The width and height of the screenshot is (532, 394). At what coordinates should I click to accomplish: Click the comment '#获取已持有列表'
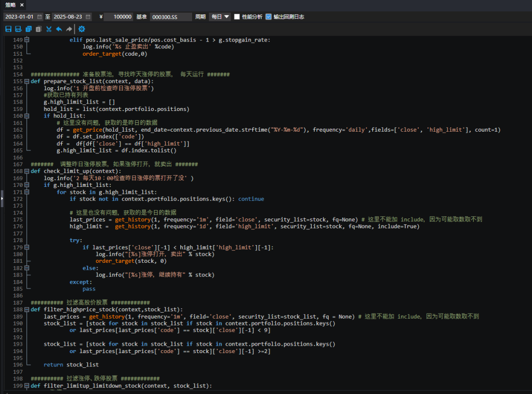tap(66, 95)
